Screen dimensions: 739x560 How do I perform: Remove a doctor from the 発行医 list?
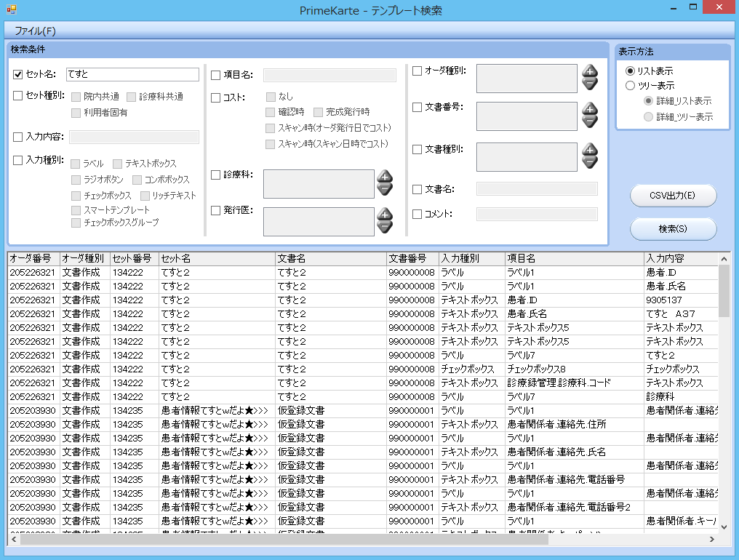385,227
